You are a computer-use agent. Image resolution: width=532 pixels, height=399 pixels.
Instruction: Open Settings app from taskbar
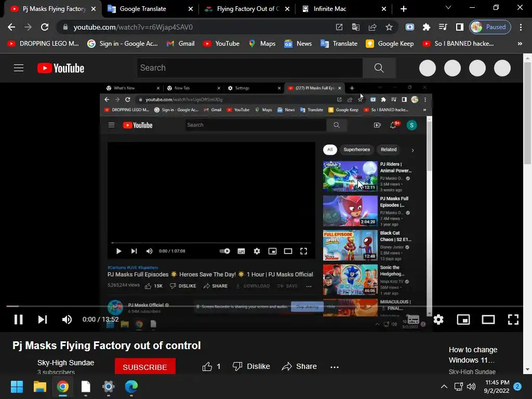coord(108,387)
